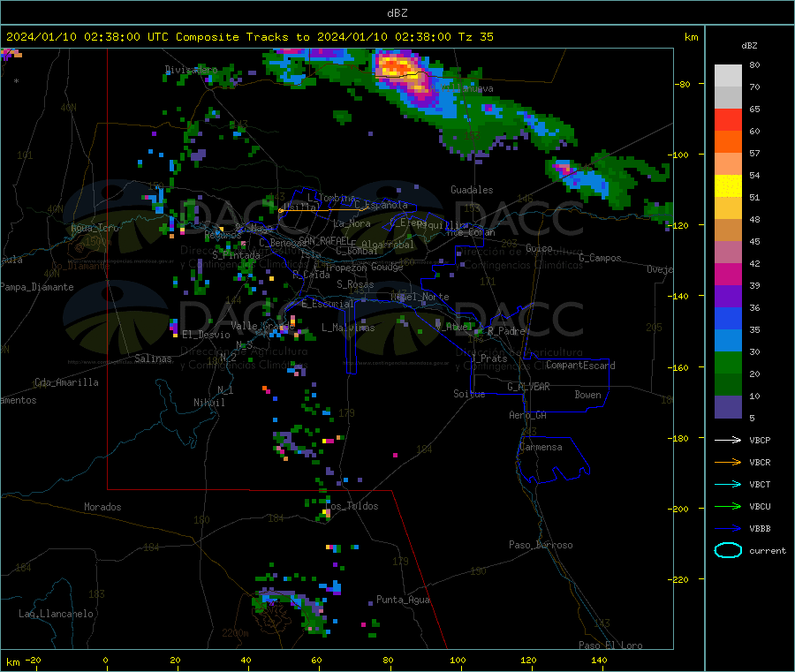
Task: Click the 'R_Padre' map label
Action: (x=506, y=331)
